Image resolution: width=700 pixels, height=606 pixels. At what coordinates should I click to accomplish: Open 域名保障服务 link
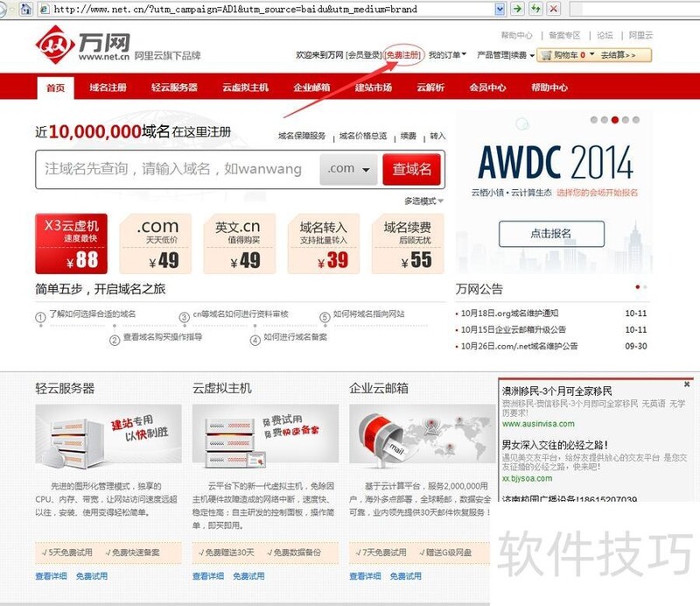pyautogui.click(x=302, y=136)
